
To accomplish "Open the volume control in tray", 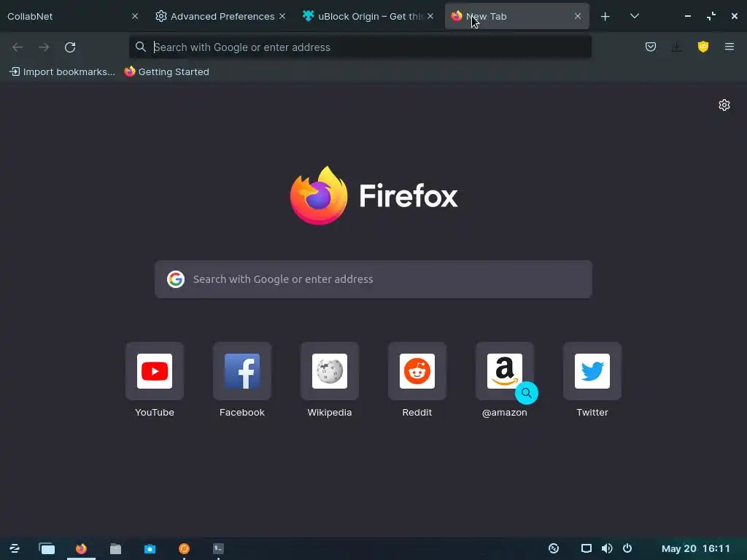I will tap(607, 548).
